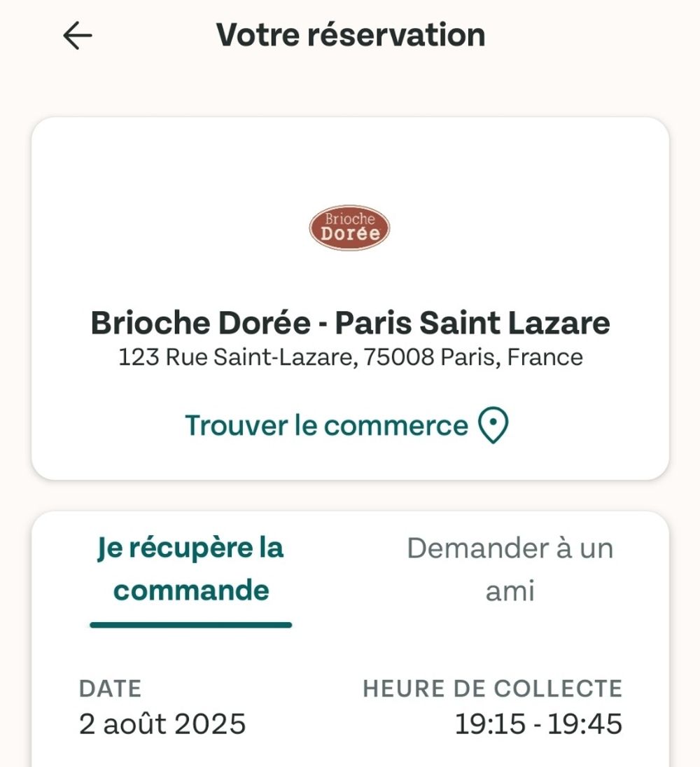The width and height of the screenshot is (700, 767).
Task: Tap the word réservation in the header
Action: point(396,35)
